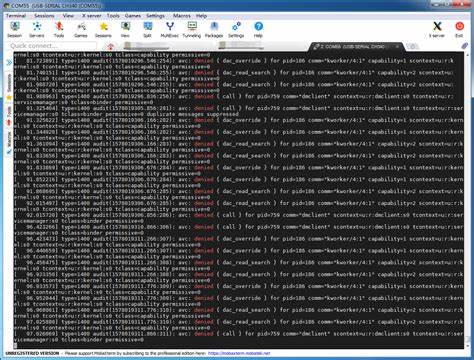Open the mobaxterm.mobatek.net link
474x360 pixels.
click(x=239, y=353)
